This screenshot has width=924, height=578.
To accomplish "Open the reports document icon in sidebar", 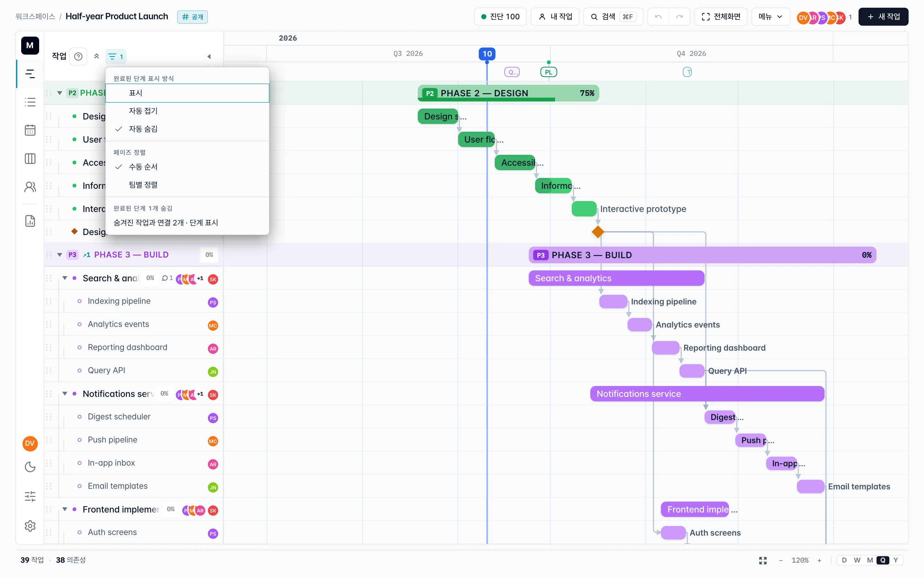I will click(30, 221).
